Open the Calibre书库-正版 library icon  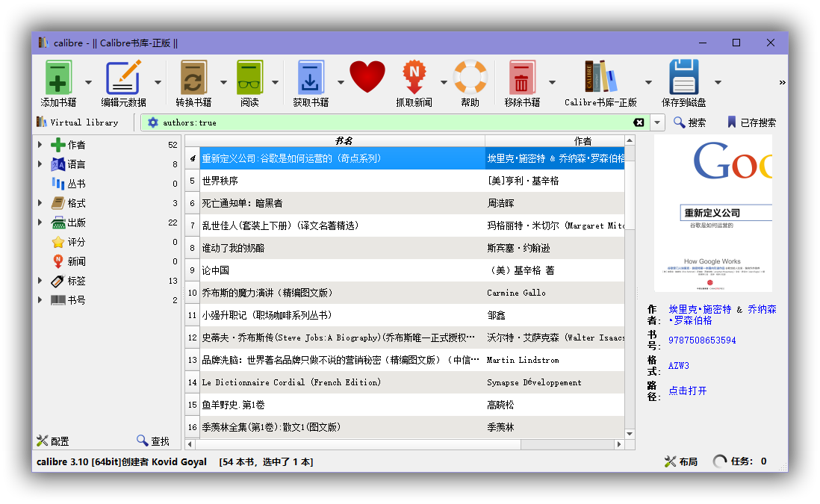tap(600, 77)
